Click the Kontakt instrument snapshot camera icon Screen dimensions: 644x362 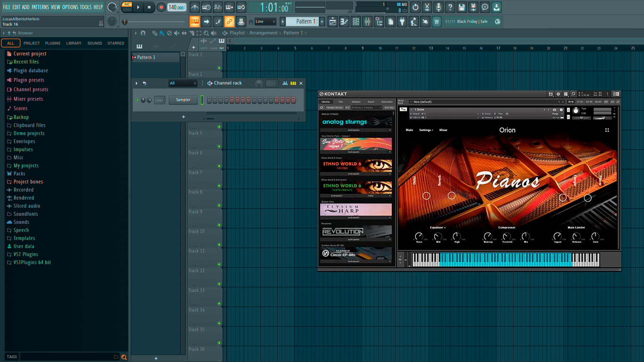[554, 110]
